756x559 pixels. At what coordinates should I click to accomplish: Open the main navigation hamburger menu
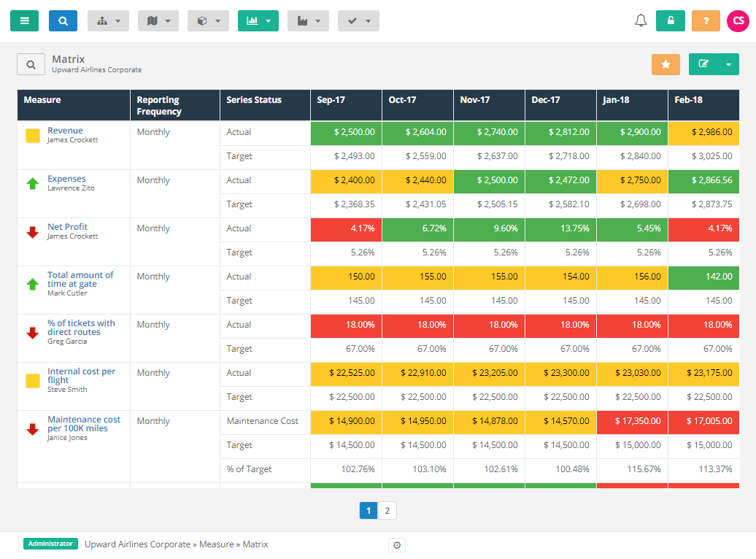click(24, 20)
